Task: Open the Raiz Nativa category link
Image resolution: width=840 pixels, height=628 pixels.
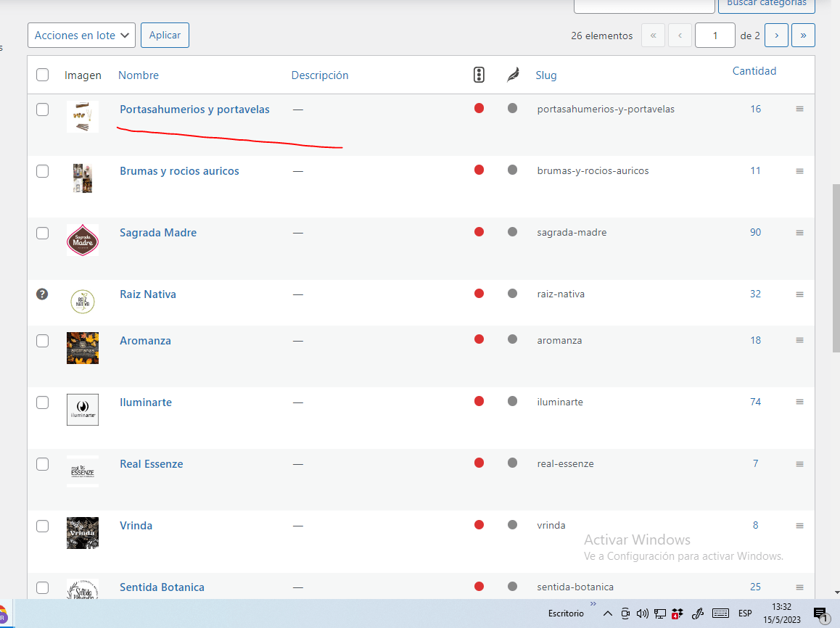Action: tap(148, 294)
